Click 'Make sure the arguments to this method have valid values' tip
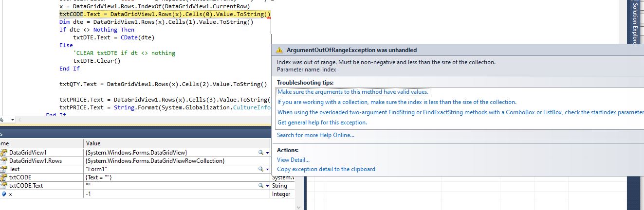The image size is (644, 210). [x=353, y=92]
